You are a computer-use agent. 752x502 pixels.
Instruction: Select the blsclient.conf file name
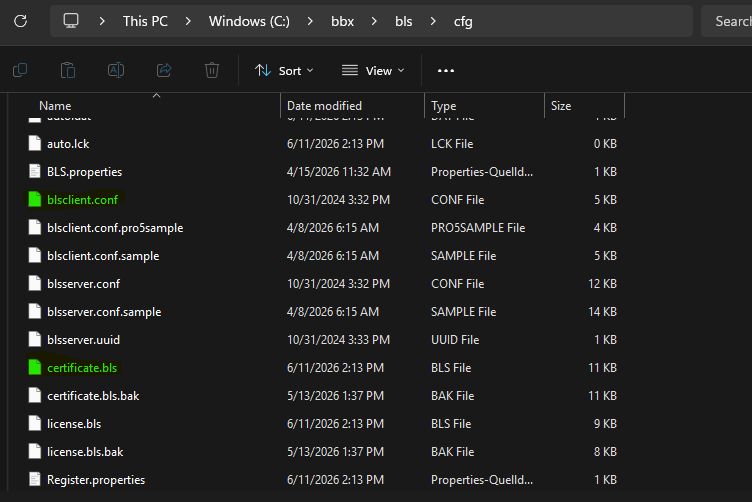[82, 199]
